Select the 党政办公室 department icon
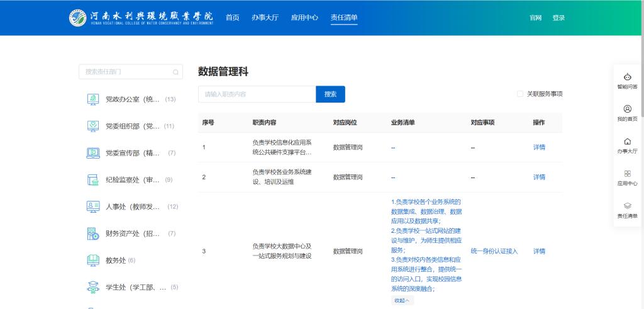 pos(92,99)
